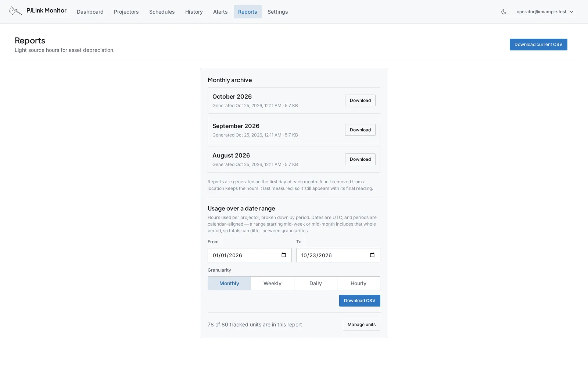Click the PJLink Monitor brand title
The image size is (588, 368).
tap(46, 10)
